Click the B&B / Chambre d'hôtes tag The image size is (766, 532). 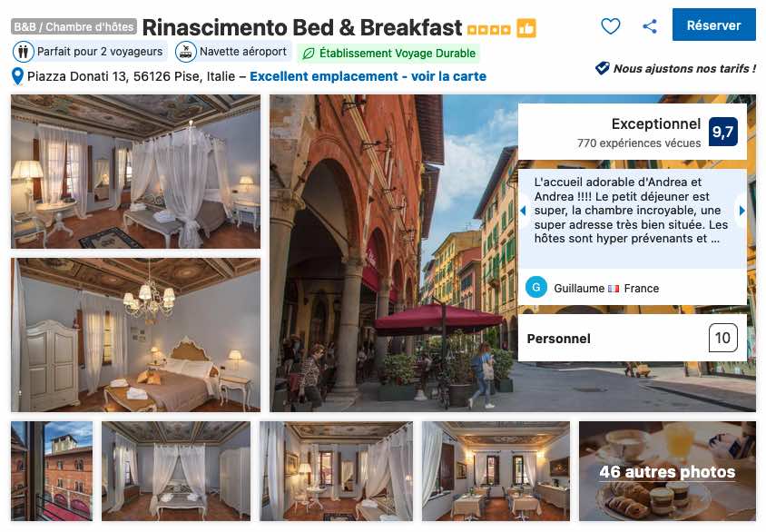(x=74, y=27)
